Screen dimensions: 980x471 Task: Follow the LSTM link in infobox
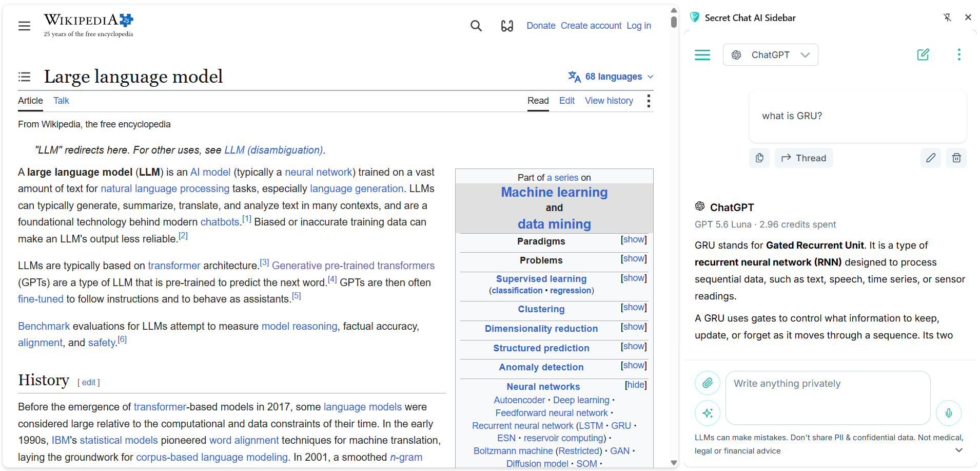click(591, 426)
